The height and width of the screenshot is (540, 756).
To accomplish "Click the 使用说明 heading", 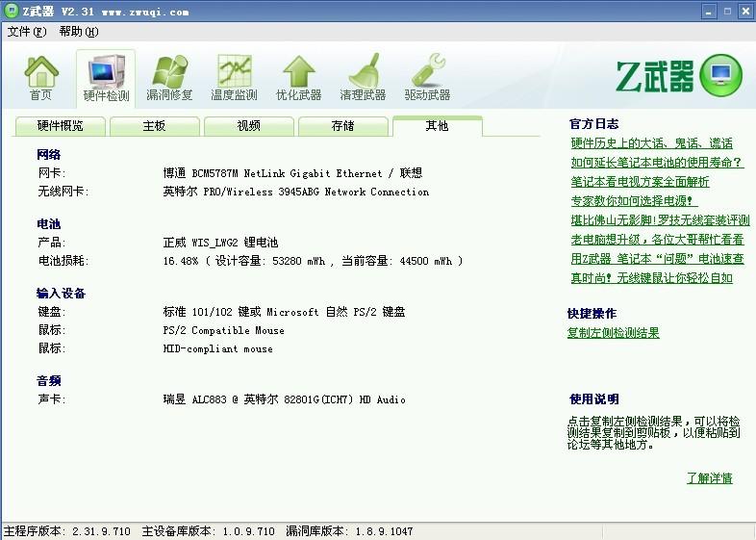I will point(594,399).
